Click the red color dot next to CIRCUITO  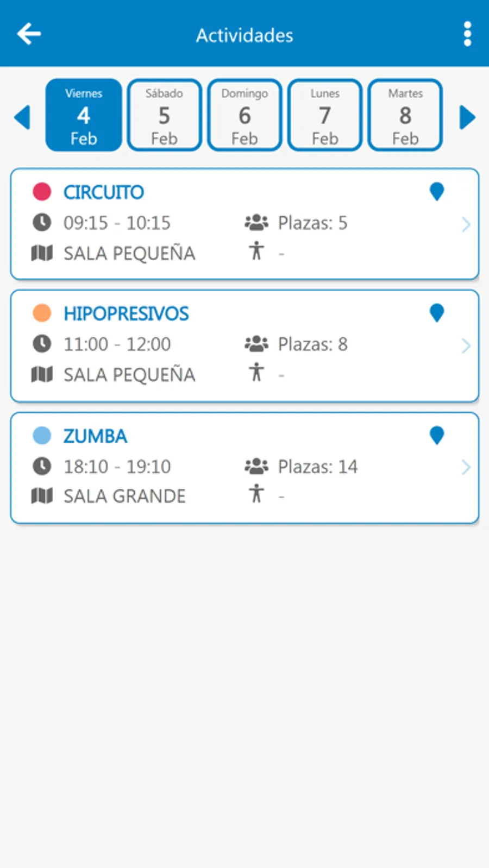click(x=42, y=192)
